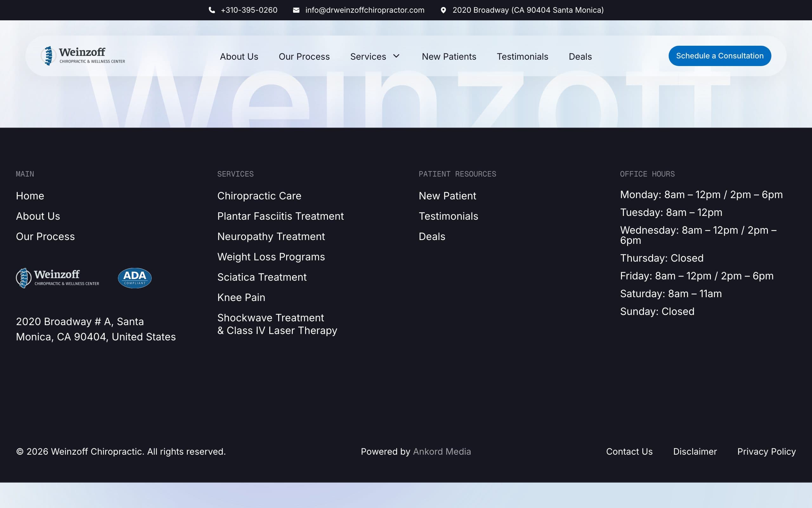Click Thursday: Closed text
The image size is (812, 508).
tap(662, 258)
